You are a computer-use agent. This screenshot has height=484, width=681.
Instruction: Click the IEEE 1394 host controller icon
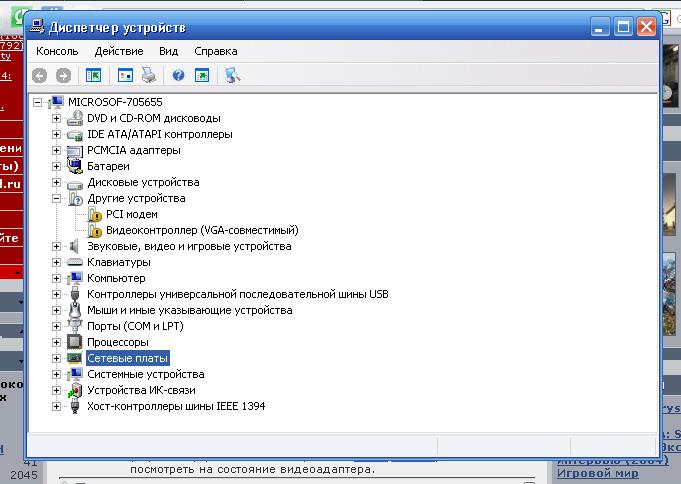click(x=75, y=407)
